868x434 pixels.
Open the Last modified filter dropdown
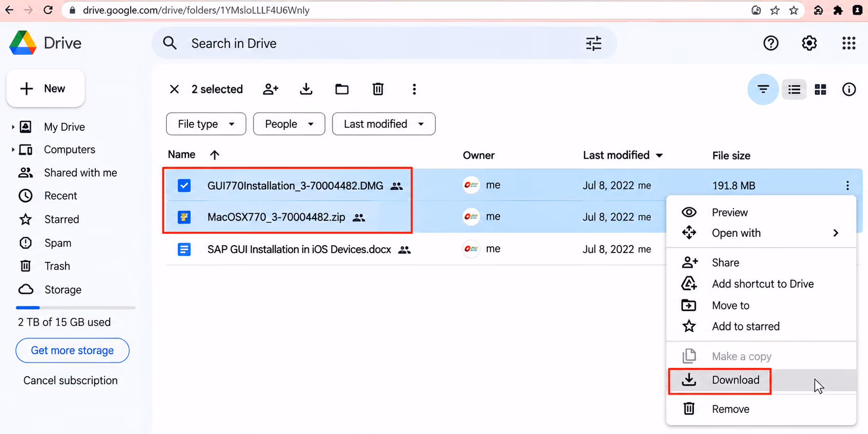[384, 124]
